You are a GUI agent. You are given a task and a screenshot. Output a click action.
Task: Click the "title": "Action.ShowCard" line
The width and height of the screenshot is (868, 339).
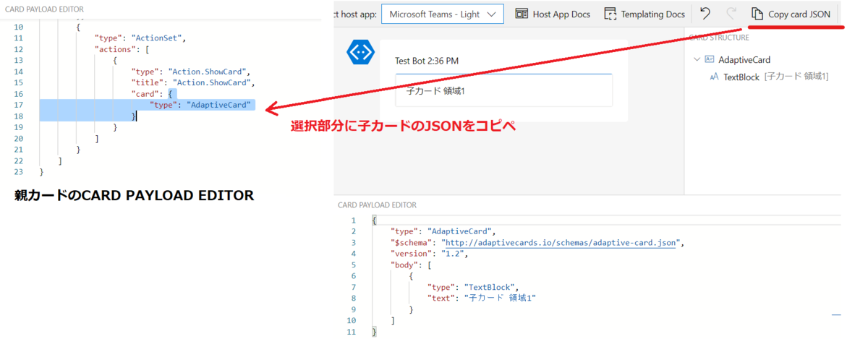click(194, 82)
